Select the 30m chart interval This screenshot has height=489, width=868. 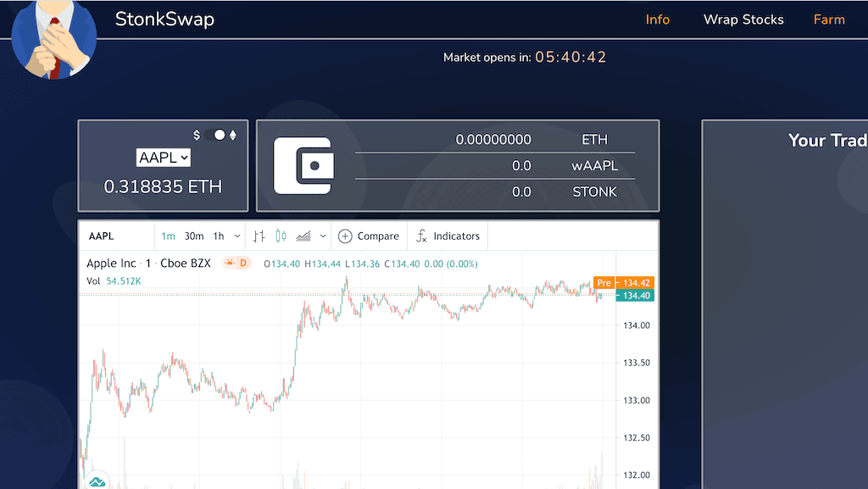coord(194,236)
